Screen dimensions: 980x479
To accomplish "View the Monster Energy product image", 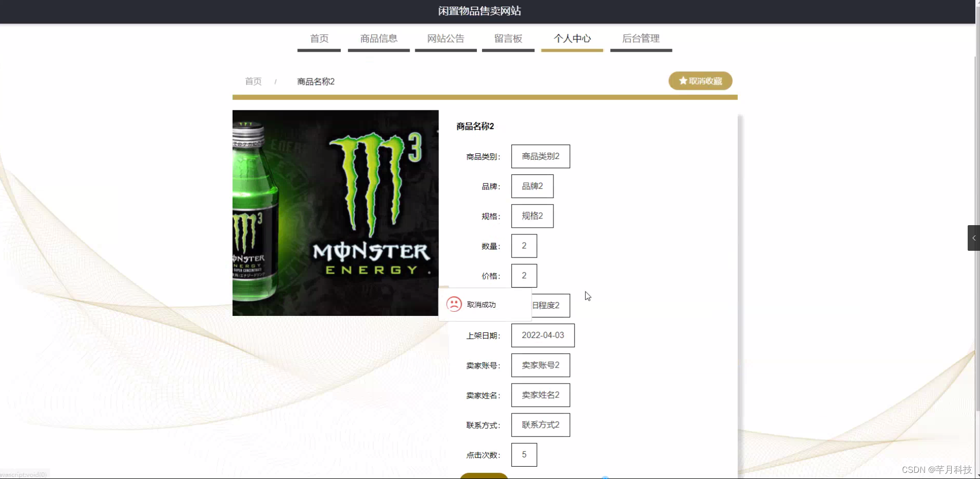I will 335,213.
